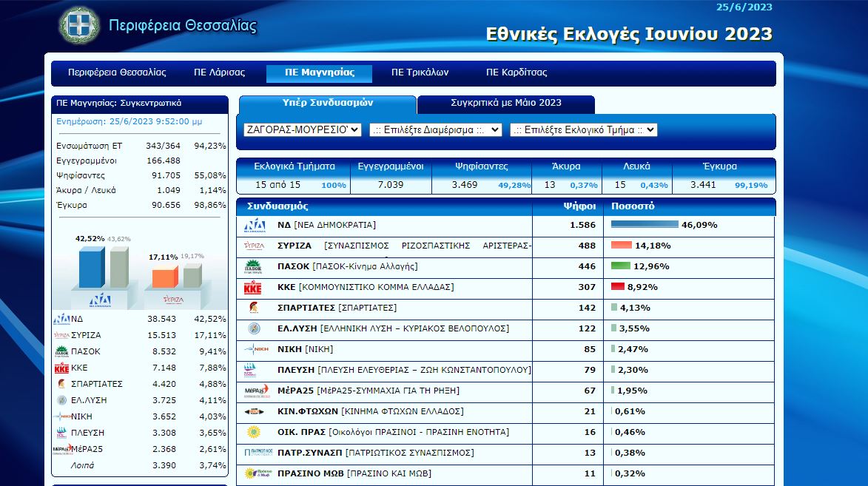Viewport: 868px width, 486px height.
Task: Click the ΜέΡΑ25 logo in summary list
Action: (x=62, y=449)
